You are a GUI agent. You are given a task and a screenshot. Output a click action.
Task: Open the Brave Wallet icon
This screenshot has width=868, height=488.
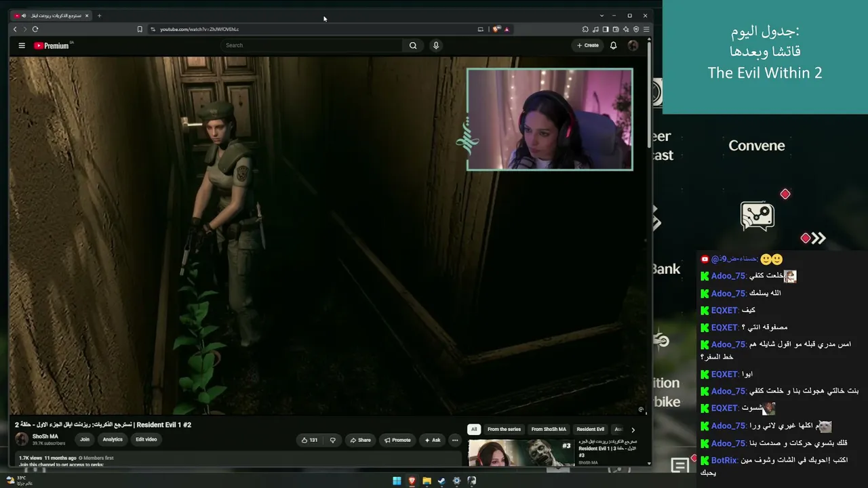(616, 29)
